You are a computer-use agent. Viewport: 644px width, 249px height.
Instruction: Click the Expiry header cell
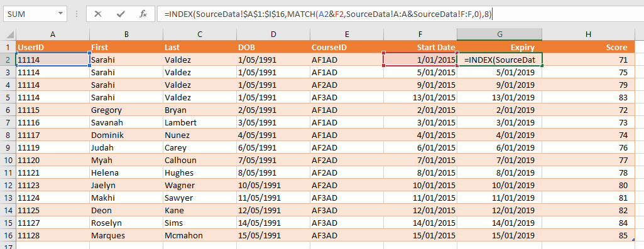pyautogui.click(x=499, y=47)
